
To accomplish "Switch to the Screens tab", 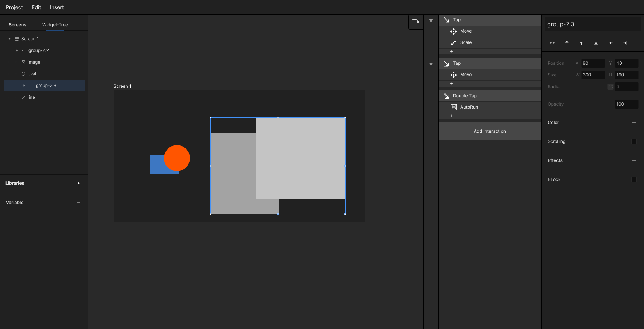I will [18, 25].
